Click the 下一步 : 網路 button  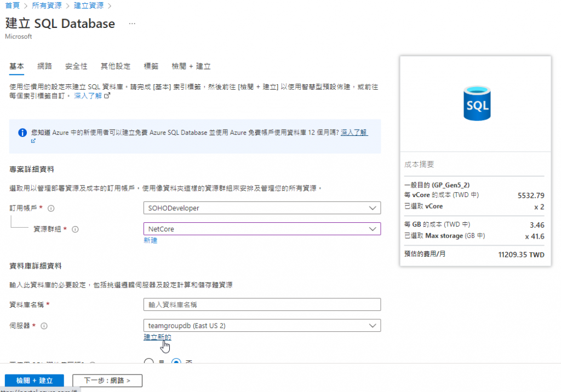[107, 381]
